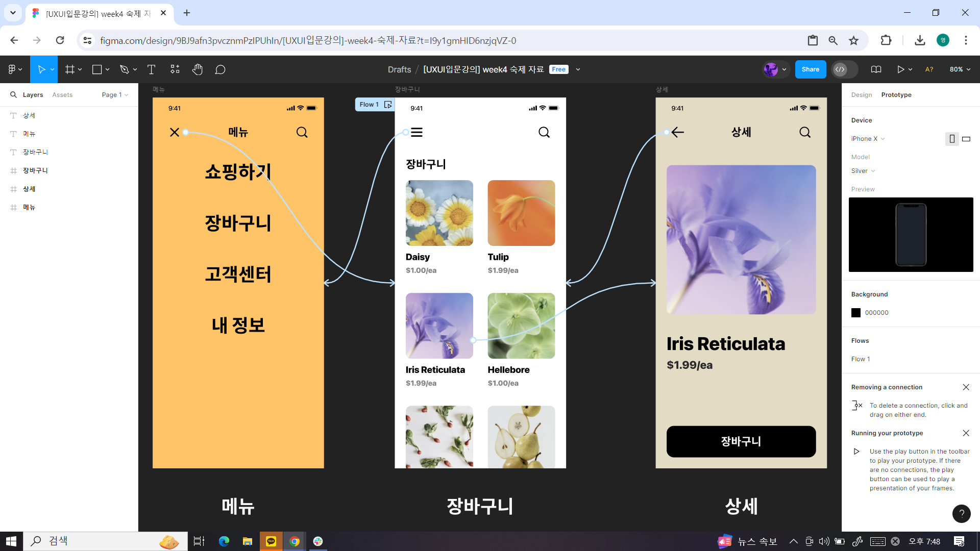Open the Figma main menu
This screenshot has height=551, width=980.
[x=12, y=69]
